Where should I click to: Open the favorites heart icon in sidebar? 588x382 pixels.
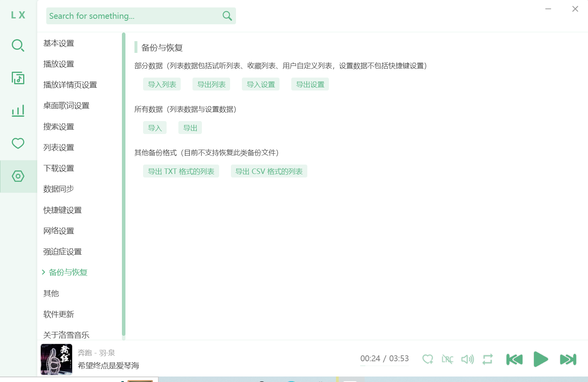(x=18, y=143)
